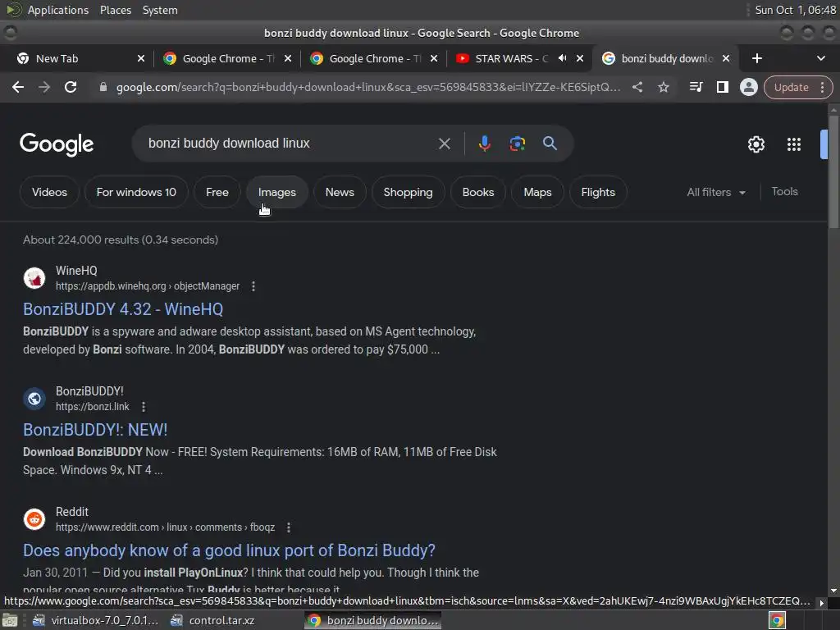Click the WineHQ site favicon

34,278
